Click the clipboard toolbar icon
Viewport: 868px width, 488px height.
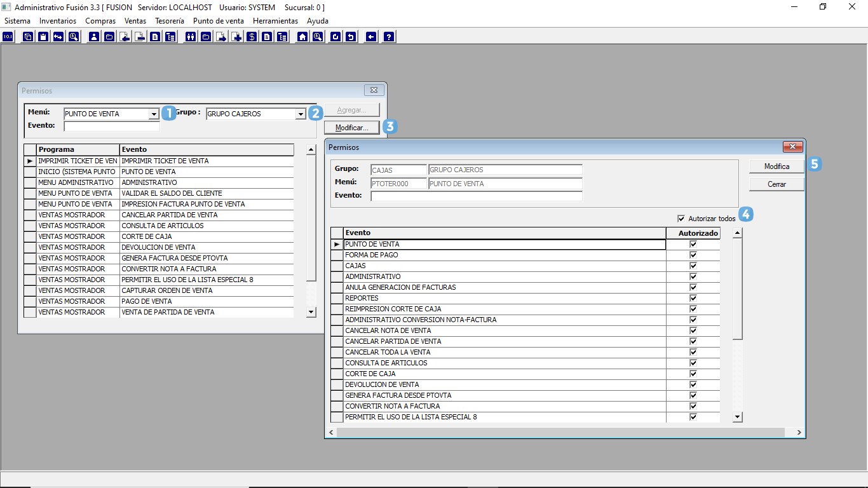[43, 36]
